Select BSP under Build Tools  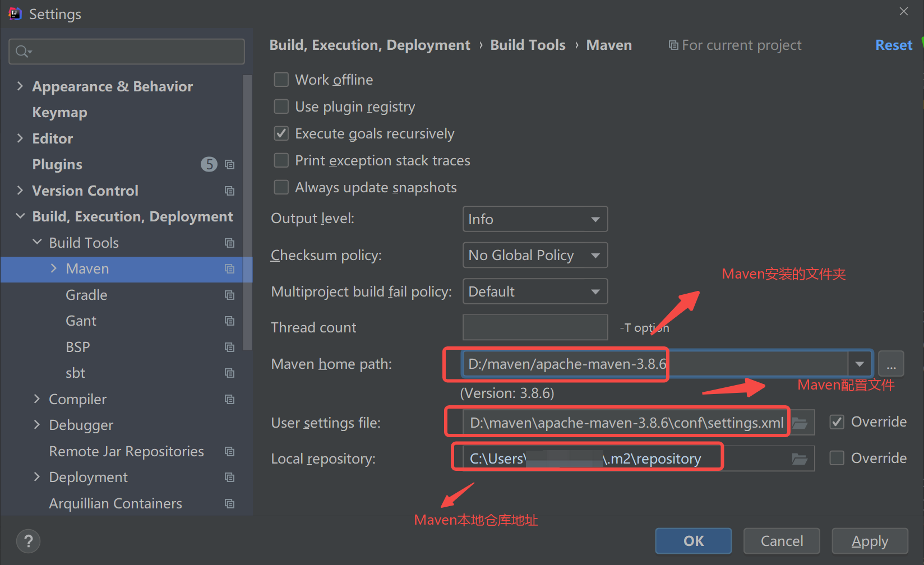77,347
